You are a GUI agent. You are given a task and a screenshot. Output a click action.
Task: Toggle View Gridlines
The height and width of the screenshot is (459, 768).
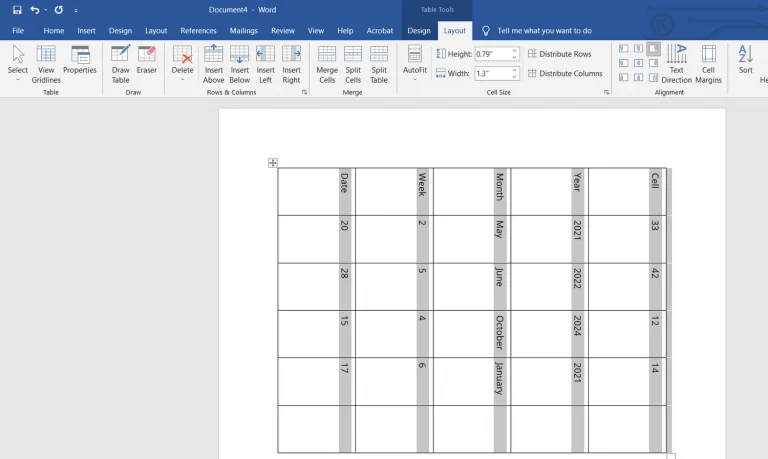(46, 64)
